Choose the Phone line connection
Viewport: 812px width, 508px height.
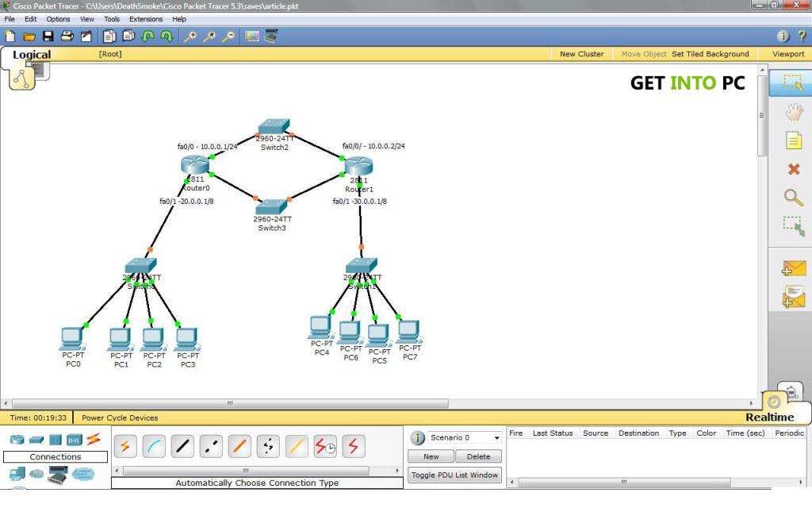click(268, 446)
